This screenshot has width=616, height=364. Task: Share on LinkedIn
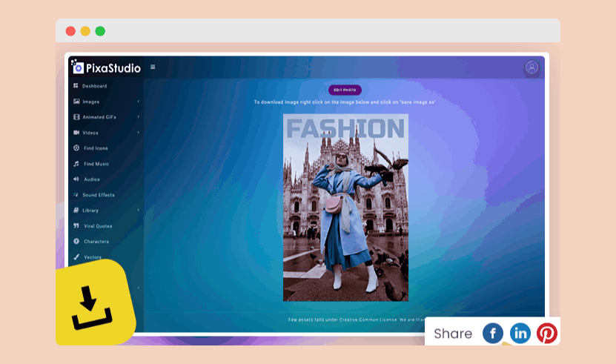coord(520,334)
